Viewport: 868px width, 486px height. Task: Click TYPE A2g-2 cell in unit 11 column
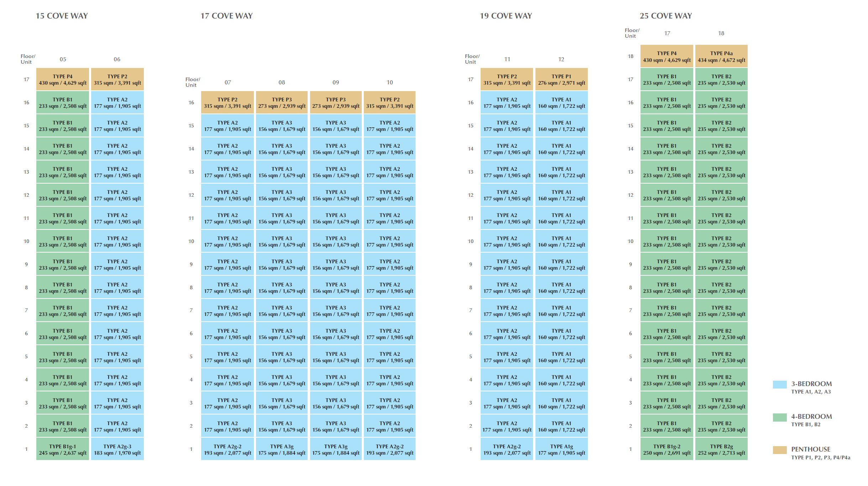pyautogui.click(x=507, y=449)
